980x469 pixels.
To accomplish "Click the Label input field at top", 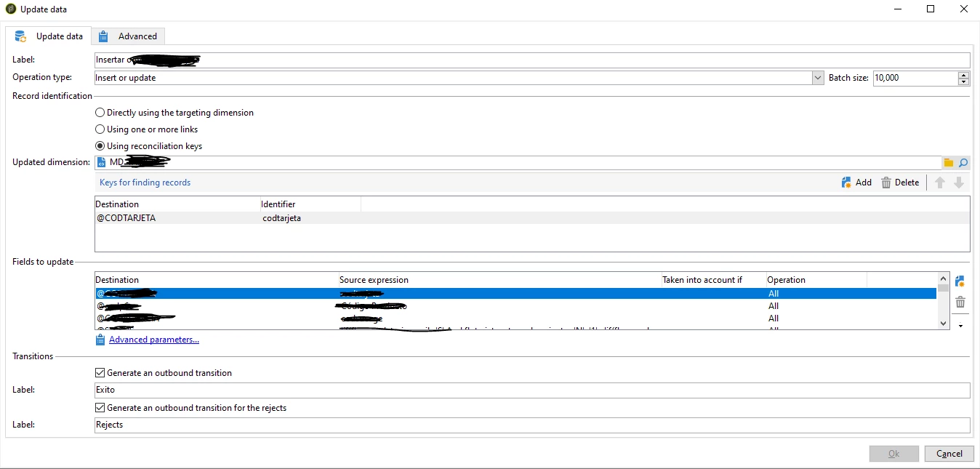I will pos(532,60).
